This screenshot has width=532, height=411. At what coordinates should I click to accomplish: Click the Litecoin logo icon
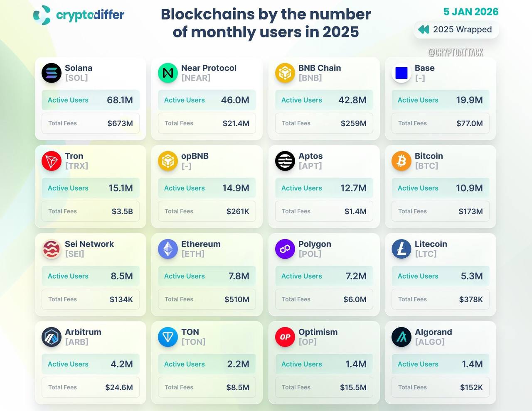coord(401,249)
